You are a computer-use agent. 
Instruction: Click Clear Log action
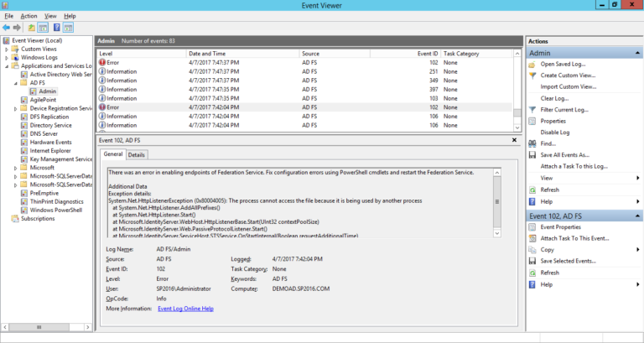[554, 99]
